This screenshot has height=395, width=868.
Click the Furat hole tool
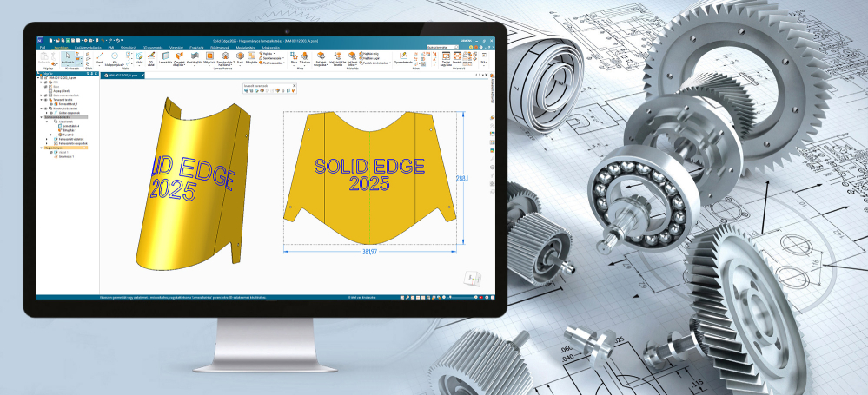240,56
